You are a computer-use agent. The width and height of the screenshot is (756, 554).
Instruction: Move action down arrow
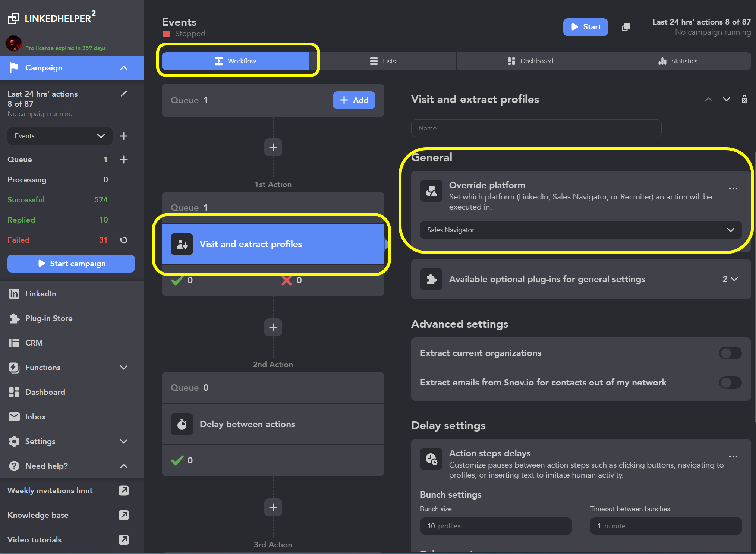pos(727,99)
